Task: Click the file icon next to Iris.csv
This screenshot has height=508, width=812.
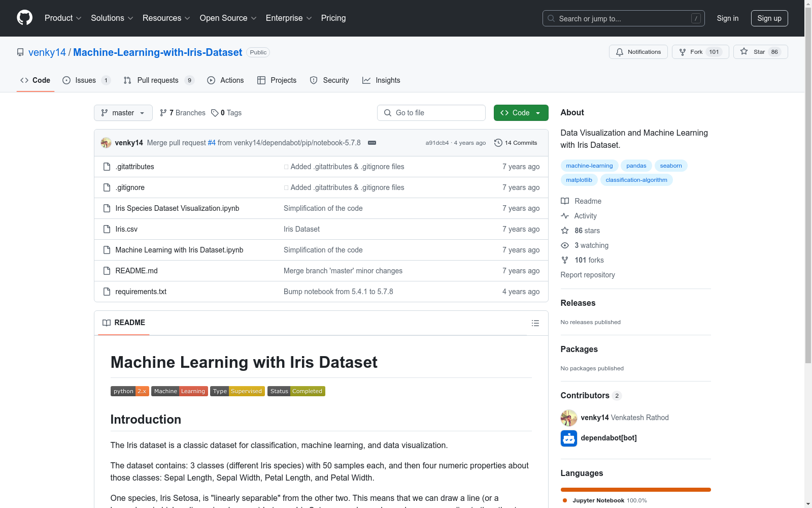Action: coord(107,229)
